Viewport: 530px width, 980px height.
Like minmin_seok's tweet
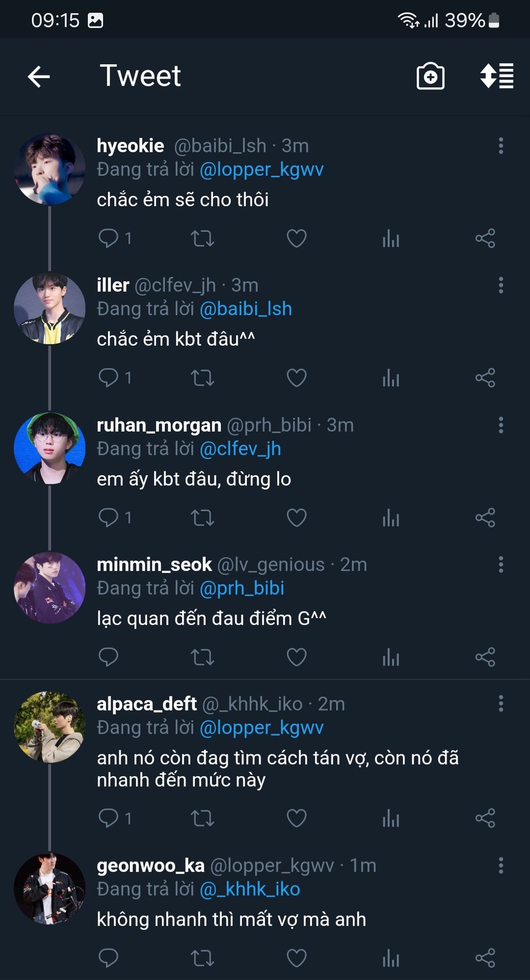296,657
